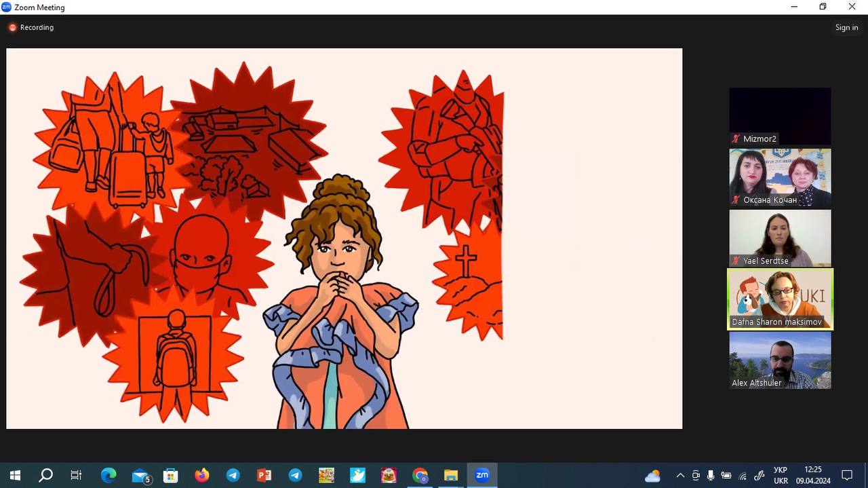Image resolution: width=868 pixels, height=488 pixels.
Task: Open Windows Search from the taskbar
Action: click(x=45, y=476)
